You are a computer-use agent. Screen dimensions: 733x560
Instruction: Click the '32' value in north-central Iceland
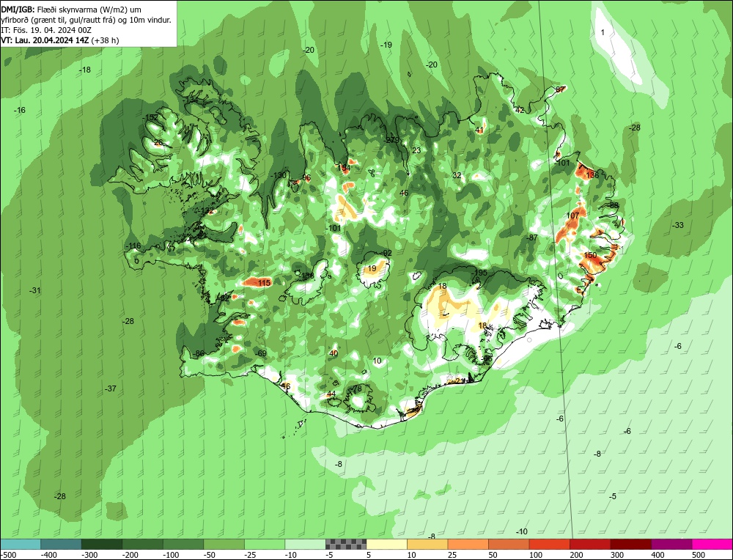pyautogui.click(x=457, y=175)
